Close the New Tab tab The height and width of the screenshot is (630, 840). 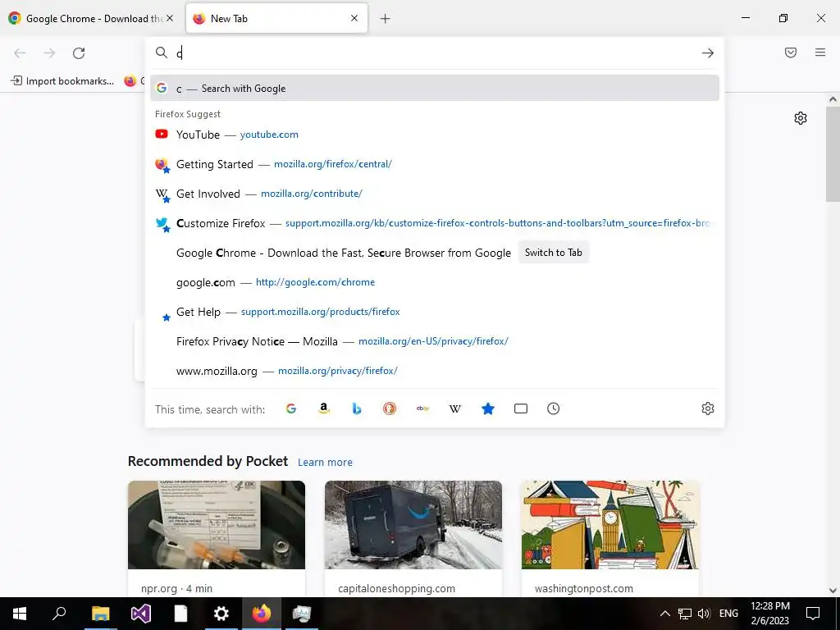354,18
